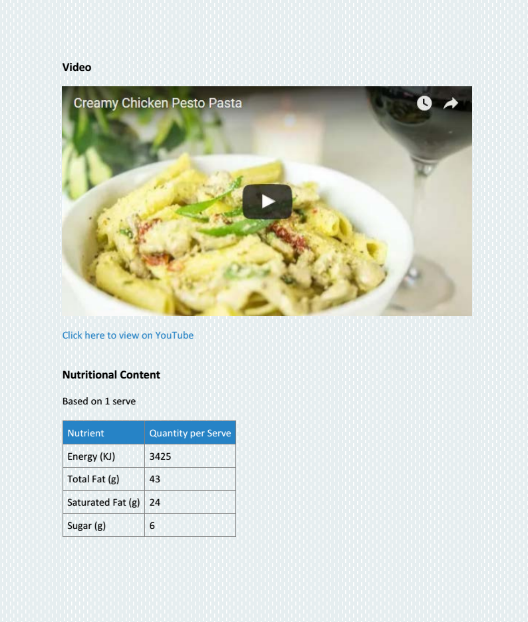The height and width of the screenshot is (622, 528).
Task: Click the Based on 1 serve text
Action: pos(99,401)
